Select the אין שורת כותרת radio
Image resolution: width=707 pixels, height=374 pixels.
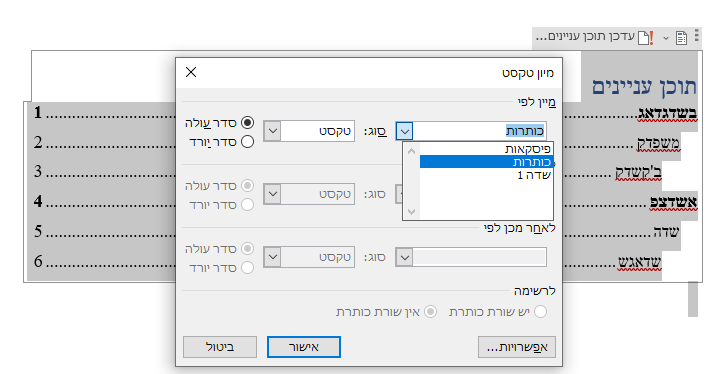coord(431,312)
